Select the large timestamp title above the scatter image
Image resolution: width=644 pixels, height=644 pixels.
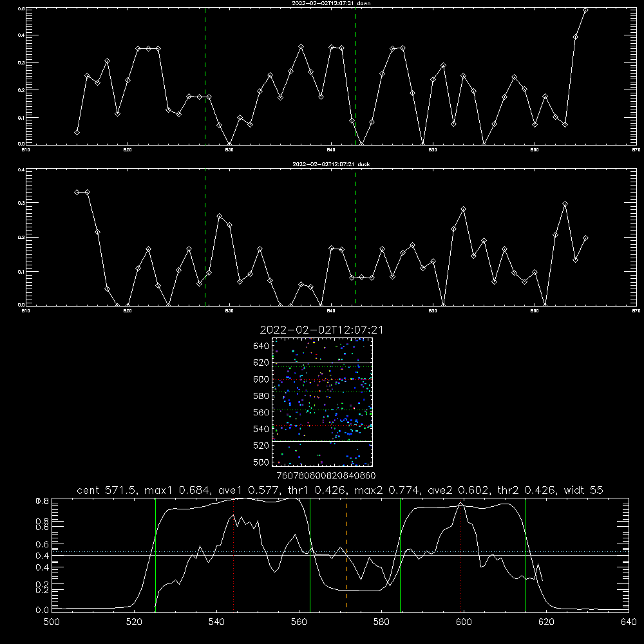click(x=321, y=330)
